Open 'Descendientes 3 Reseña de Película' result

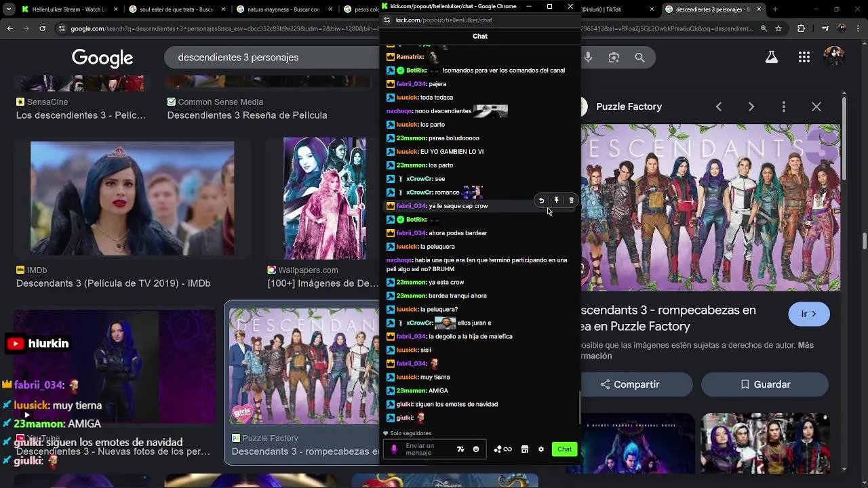(x=248, y=115)
